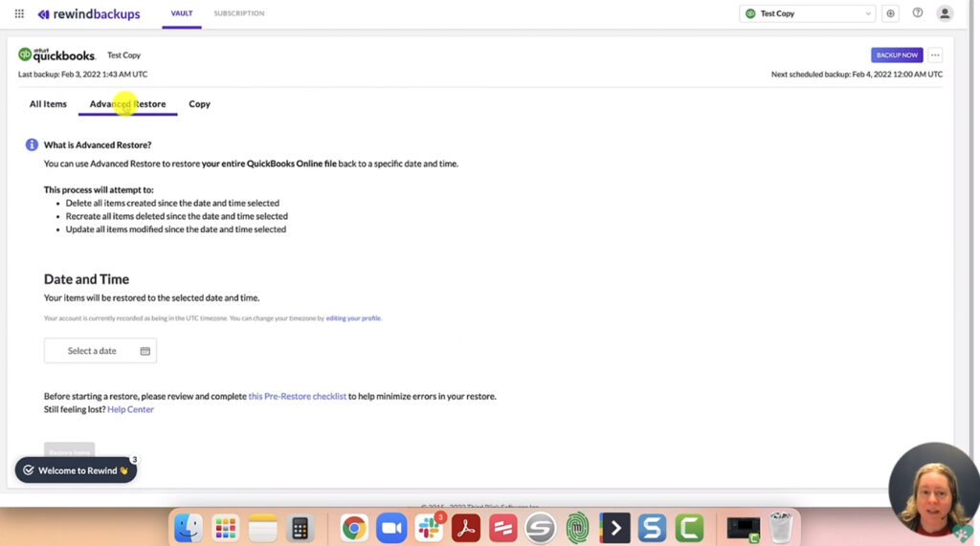Open the Welcome to Rewind widget
Viewport: 980px width, 546px height.
[x=76, y=470]
